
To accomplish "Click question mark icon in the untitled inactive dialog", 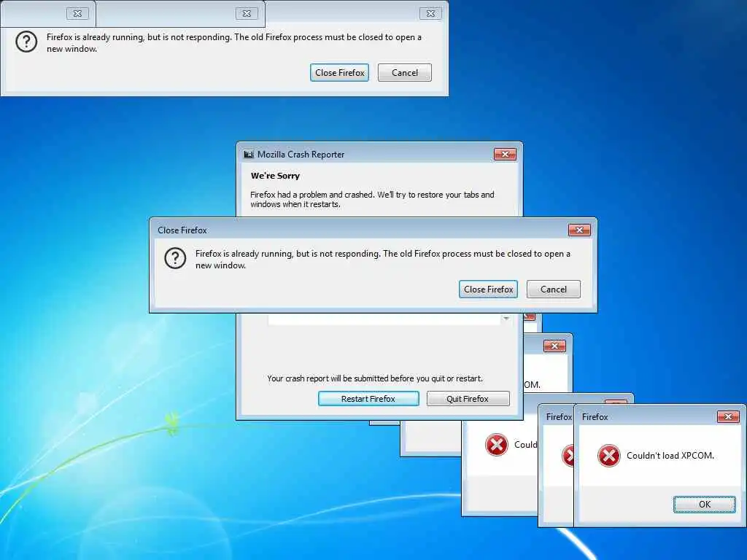I will (26, 42).
